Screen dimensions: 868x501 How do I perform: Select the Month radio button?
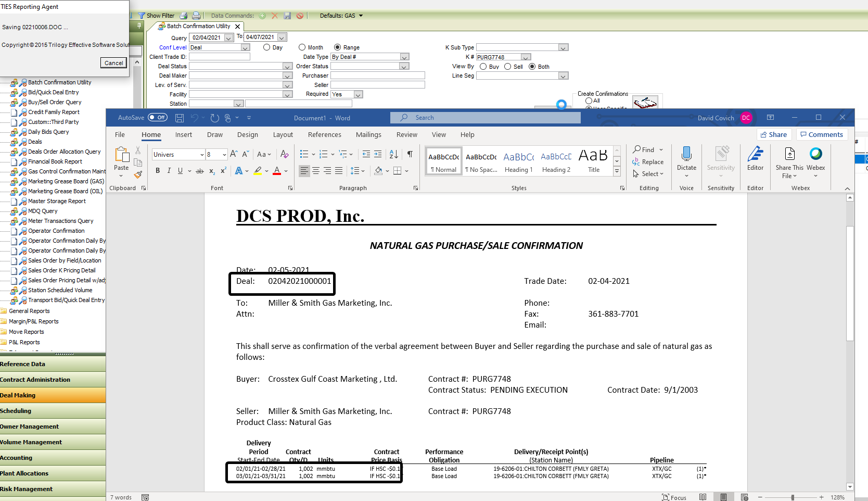pyautogui.click(x=302, y=47)
